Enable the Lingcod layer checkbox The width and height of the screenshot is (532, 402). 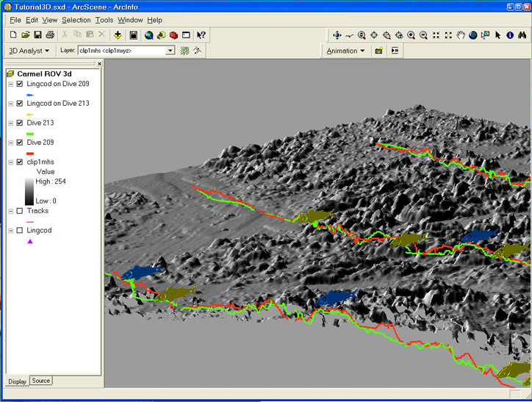20,230
